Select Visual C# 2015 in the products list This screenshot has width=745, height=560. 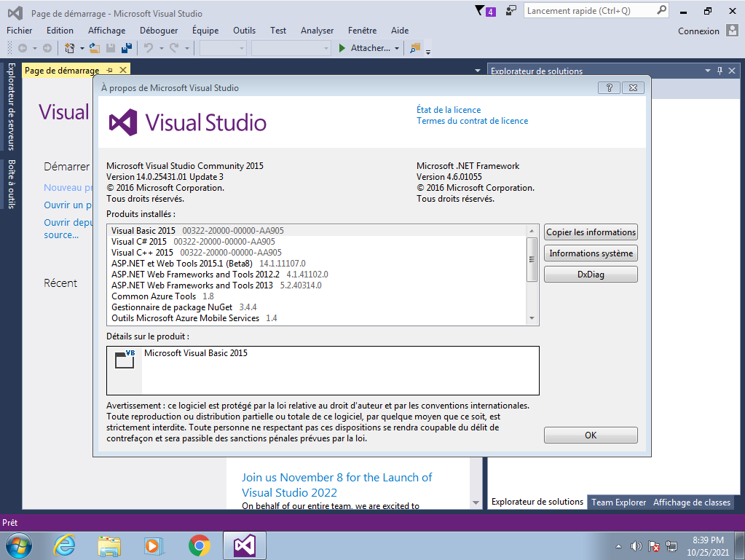[x=139, y=242]
